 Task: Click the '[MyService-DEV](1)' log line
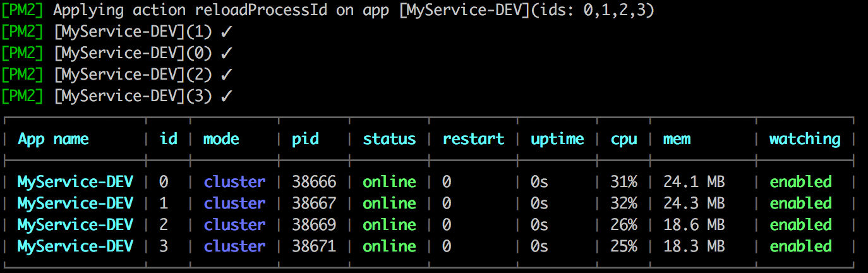[x=118, y=32]
